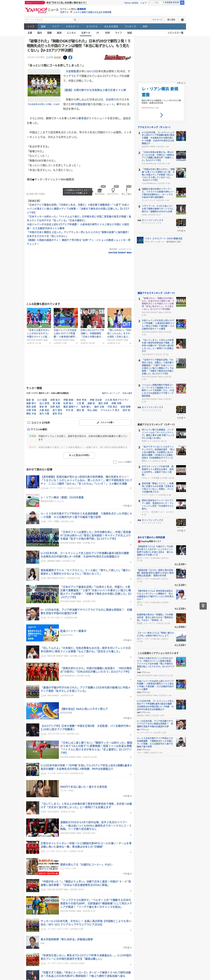This screenshot has width=210, height=980.
Task: Open the 278 comments bubble below headline
Action: point(50,57)
